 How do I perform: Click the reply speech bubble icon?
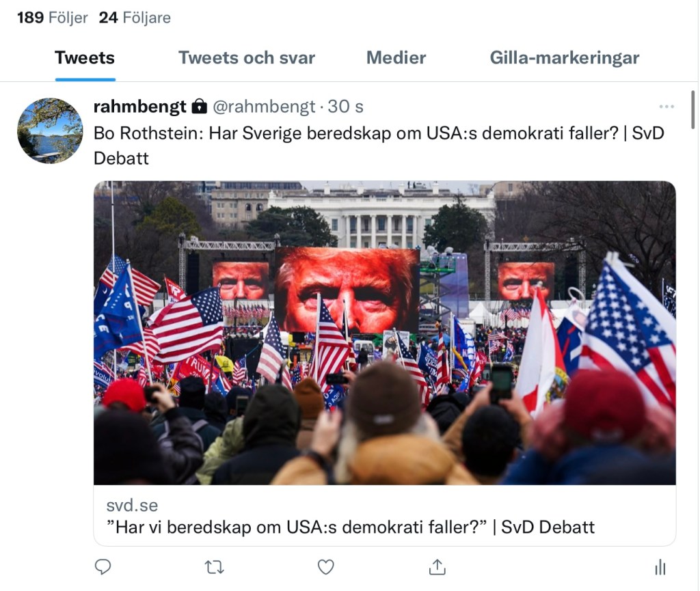pos(103,567)
